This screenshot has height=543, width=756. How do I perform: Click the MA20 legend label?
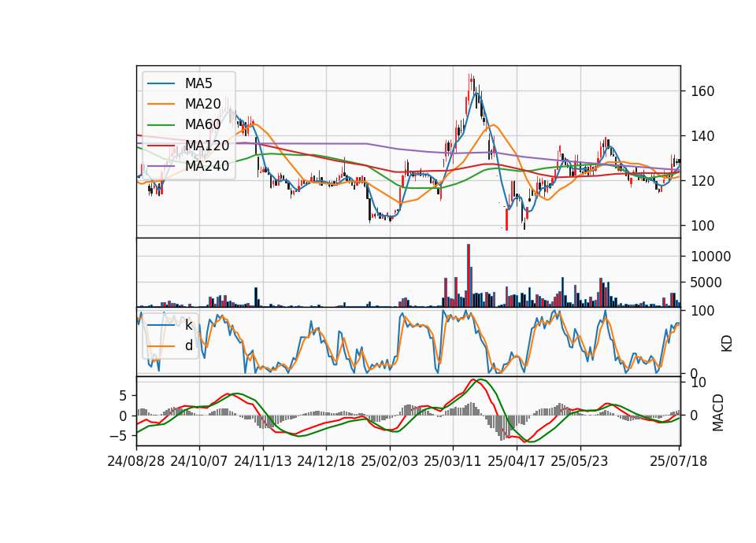pyautogui.click(x=202, y=104)
